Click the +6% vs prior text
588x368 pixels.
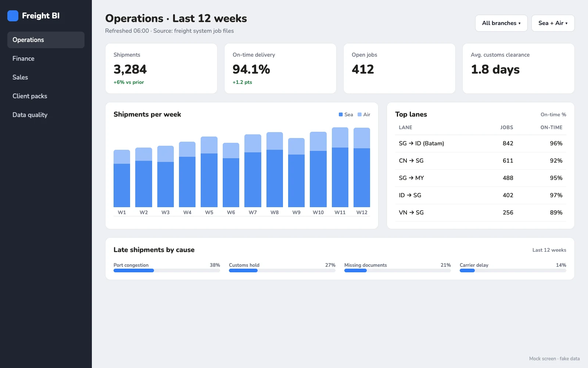(129, 82)
